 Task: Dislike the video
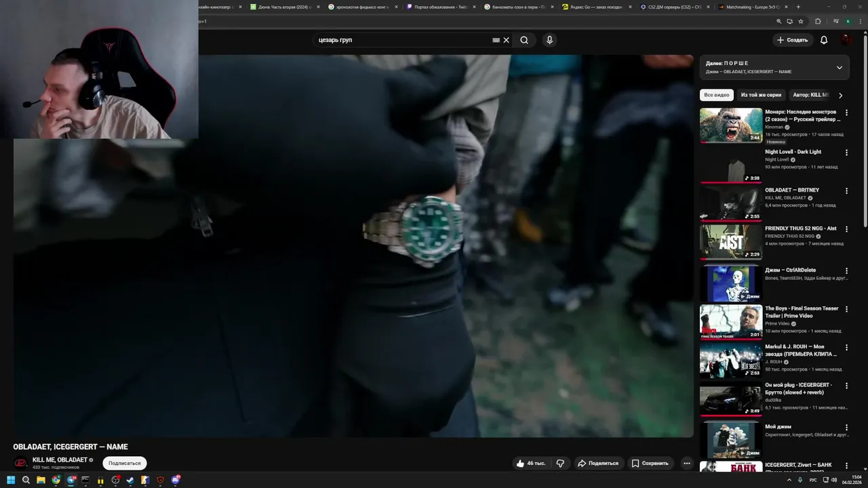(x=560, y=464)
